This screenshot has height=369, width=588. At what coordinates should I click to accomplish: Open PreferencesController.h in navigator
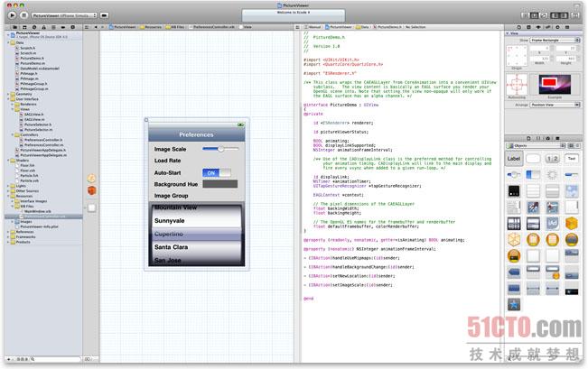pyautogui.click(x=43, y=140)
